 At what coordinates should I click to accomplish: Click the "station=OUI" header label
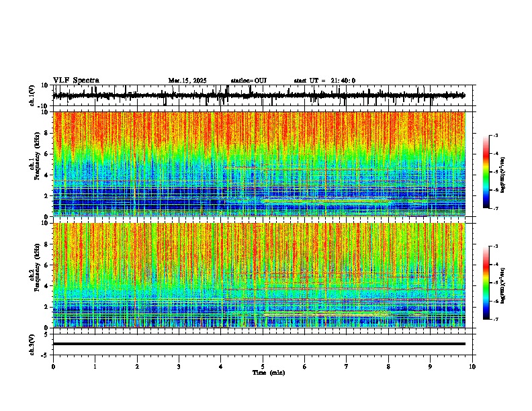tap(249, 81)
